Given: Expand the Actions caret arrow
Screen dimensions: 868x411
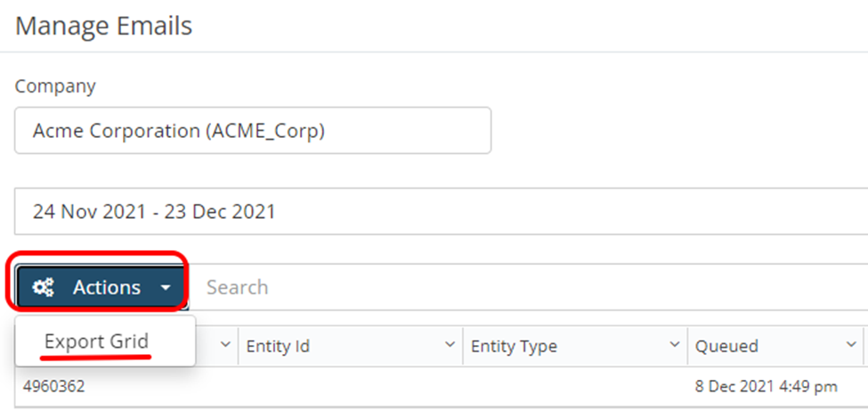Looking at the screenshot, I should coord(166,288).
